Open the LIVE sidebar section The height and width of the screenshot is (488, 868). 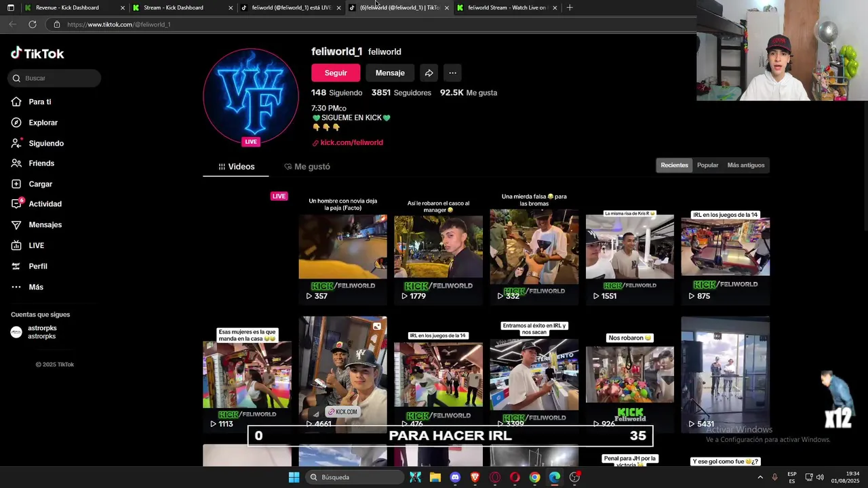point(27,245)
